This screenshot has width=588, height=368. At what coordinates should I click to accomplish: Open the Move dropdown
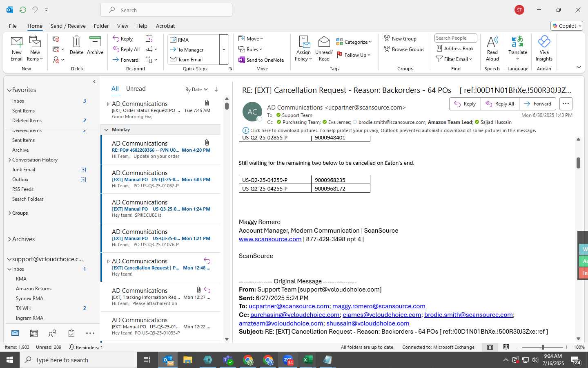pyautogui.click(x=251, y=39)
